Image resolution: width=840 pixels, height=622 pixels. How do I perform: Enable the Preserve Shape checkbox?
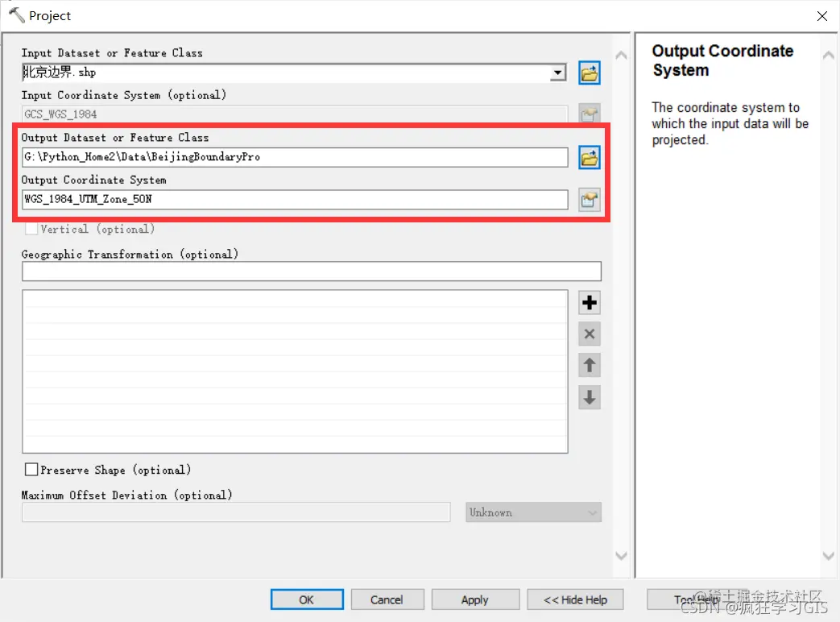[x=31, y=470]
